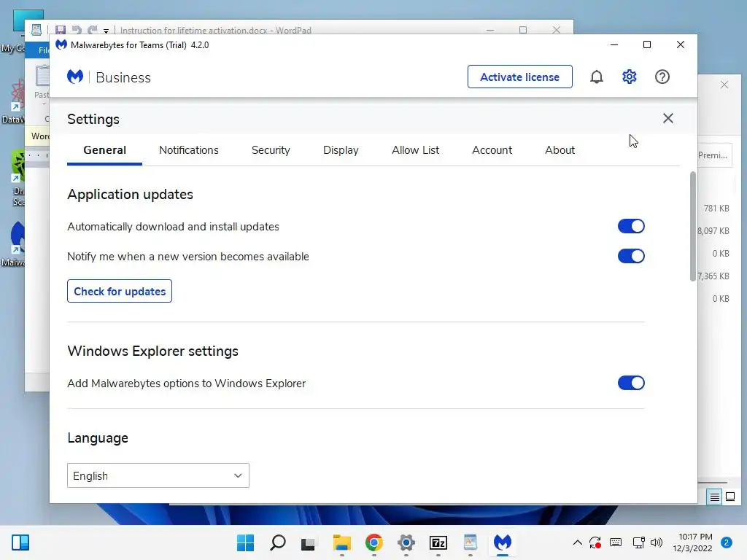747x560 pixels.
Task: Open the Account settings tab
Action: click(492, 150)
